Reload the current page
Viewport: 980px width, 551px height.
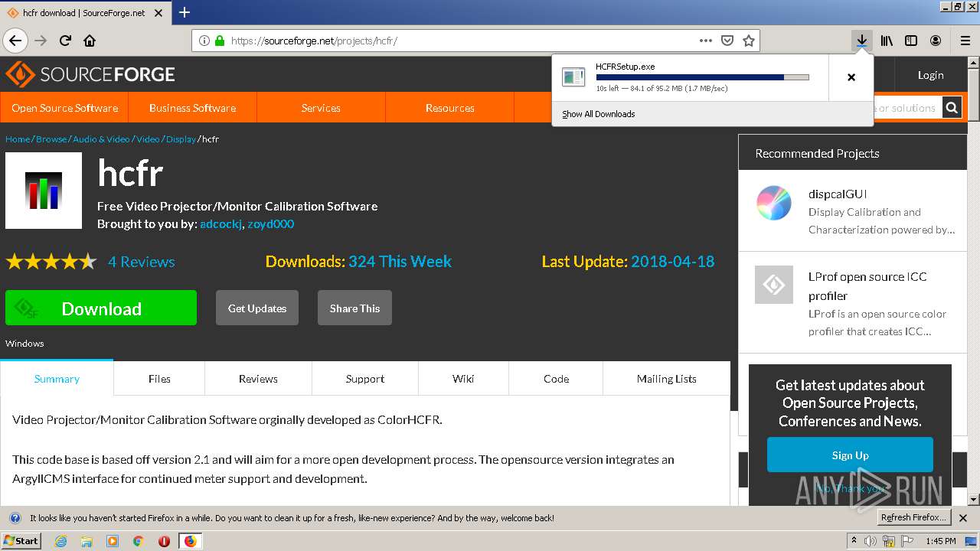66,41
